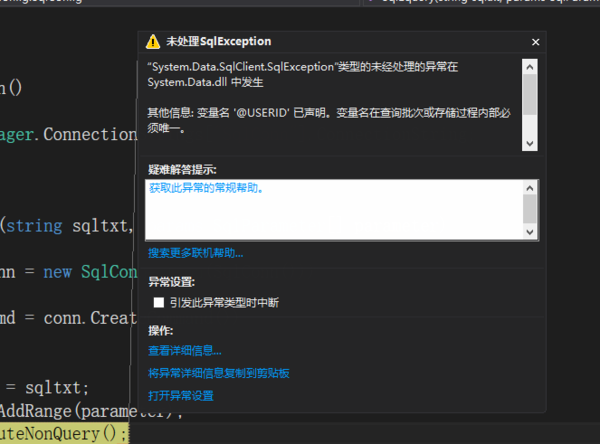Click 'SqlCon' type name in the code editor
The height and width of the screenshot is (444, 600).
(109, 272)
